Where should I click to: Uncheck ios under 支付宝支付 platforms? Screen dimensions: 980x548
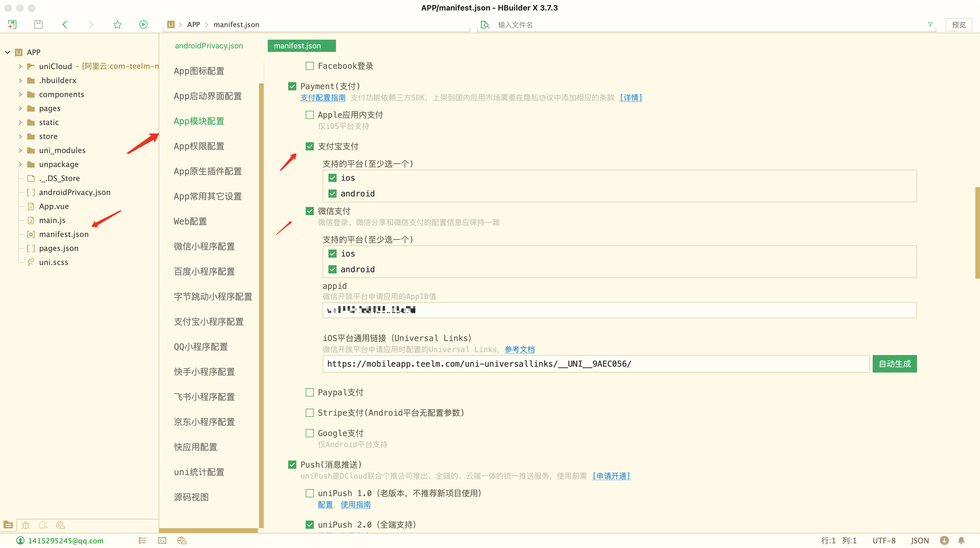pos(332,178)
